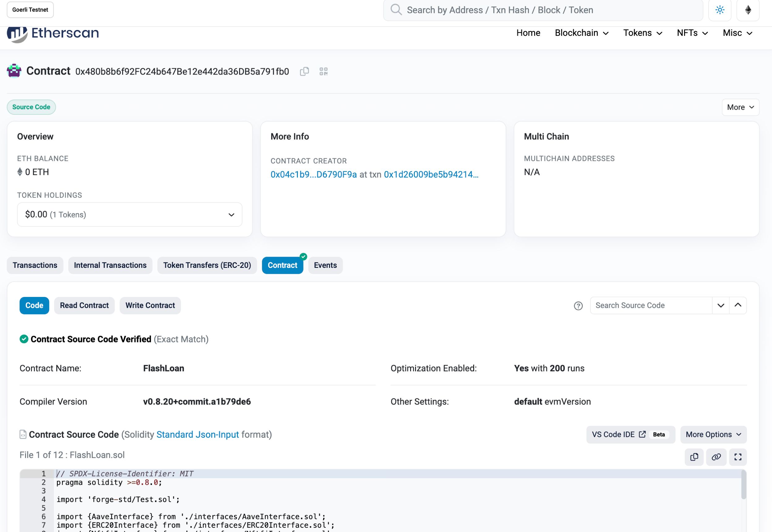The image size is (772, 532).
Task: Switch to the Transactions tab
Action: (x=35, y=265)
